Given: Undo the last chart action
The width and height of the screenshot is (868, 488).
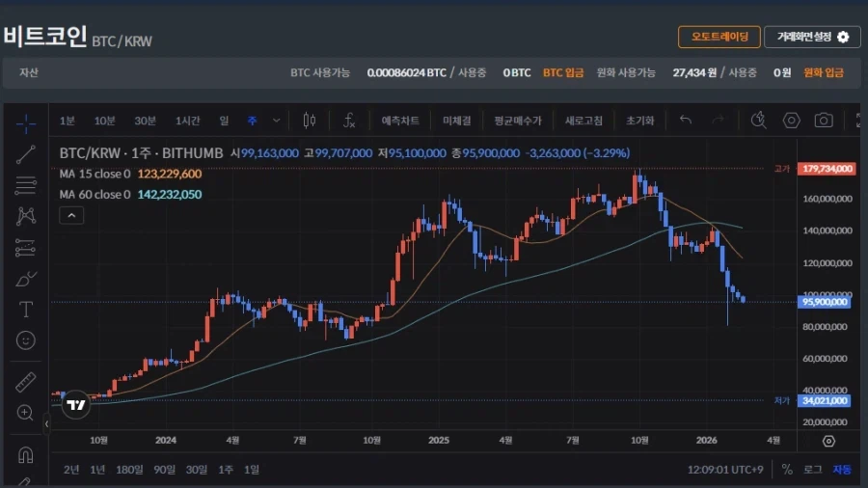Looking at the screenshot, I should click(686, 120).
